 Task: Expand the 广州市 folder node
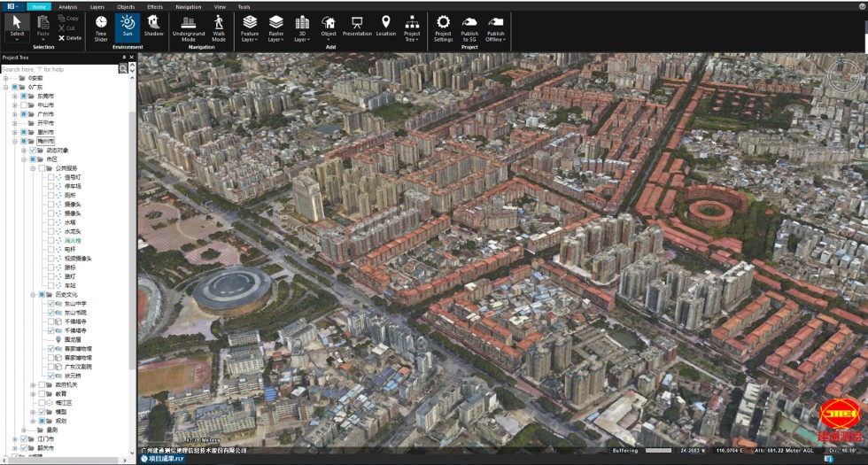15,114
